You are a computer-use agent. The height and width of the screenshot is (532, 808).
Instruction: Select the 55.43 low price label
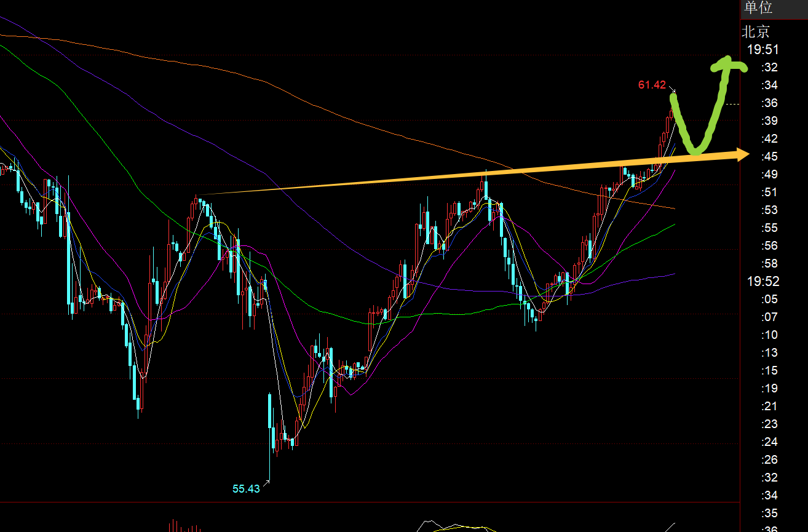246,489
